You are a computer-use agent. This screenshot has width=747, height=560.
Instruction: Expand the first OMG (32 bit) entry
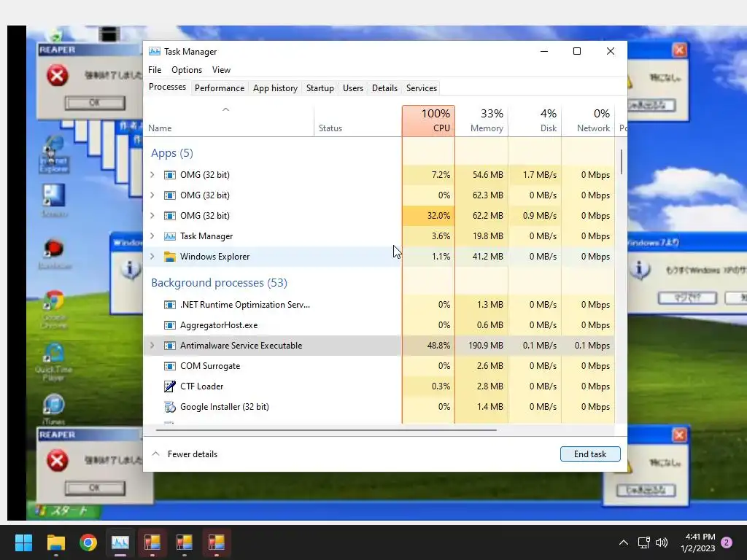(152, 175)
